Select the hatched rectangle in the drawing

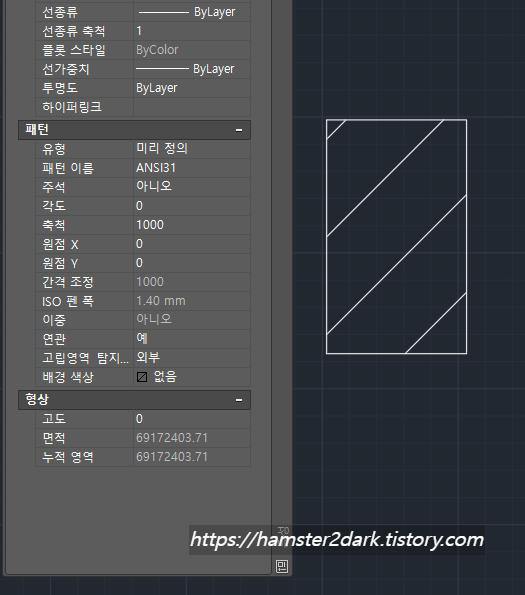[396, 237]
